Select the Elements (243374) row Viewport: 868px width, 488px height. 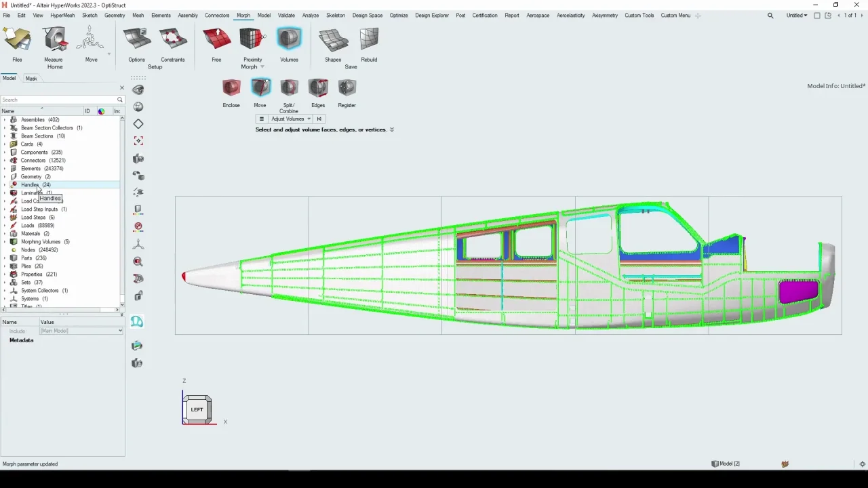pos(42,169)
